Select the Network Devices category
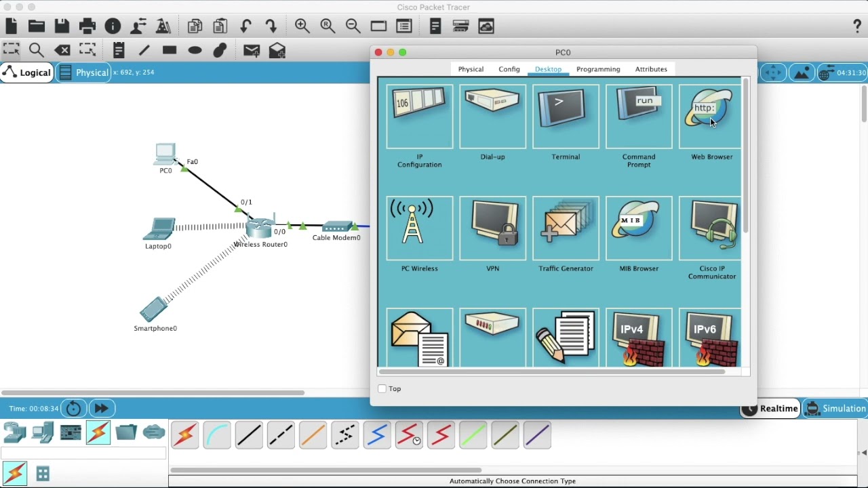Screen dimensions: 868x488 [x=14, y=432]
